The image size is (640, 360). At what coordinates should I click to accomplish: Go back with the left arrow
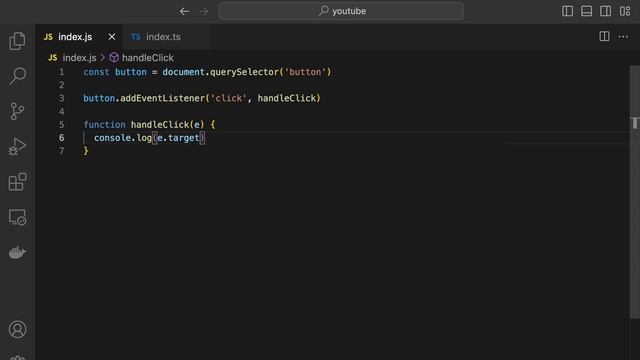(x=184, y=11)
